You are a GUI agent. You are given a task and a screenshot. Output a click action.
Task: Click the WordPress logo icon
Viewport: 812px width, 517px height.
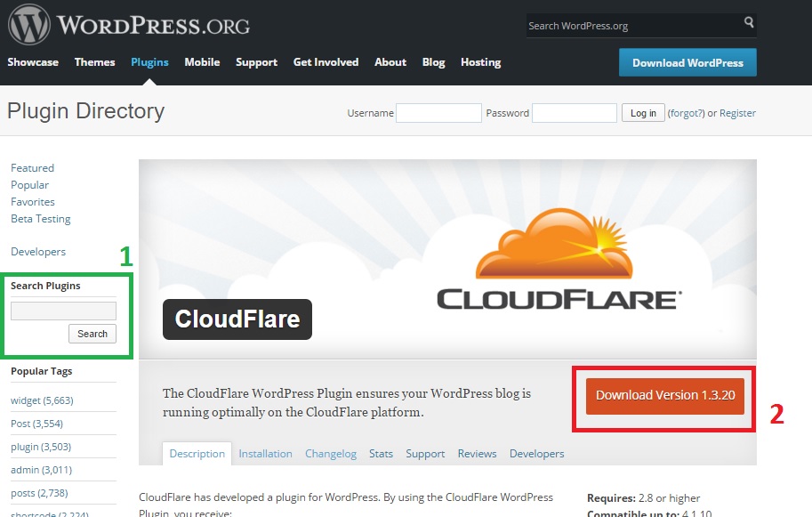(x=29, y=24)
